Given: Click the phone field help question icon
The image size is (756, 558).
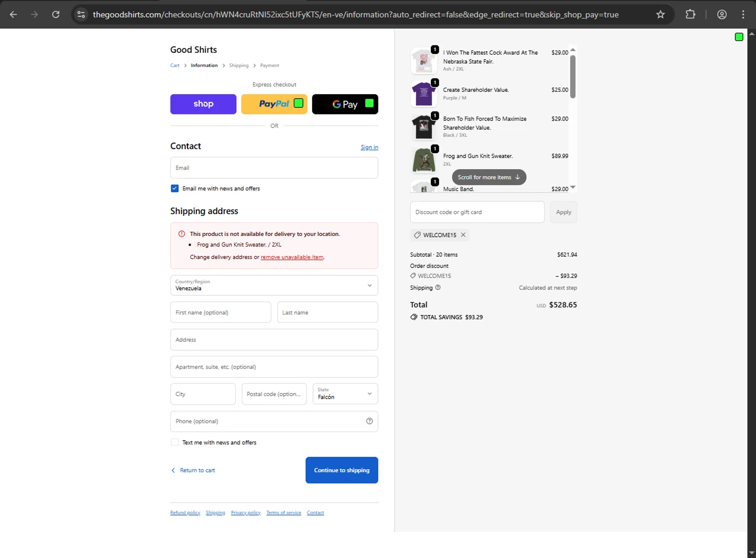Looking at the screenshot, I should 369,421.
